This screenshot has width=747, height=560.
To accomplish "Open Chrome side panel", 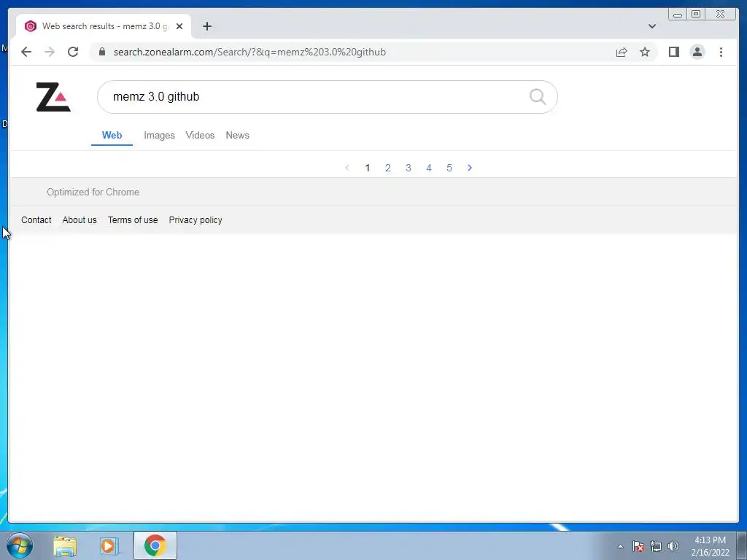I will coord(673,52).
